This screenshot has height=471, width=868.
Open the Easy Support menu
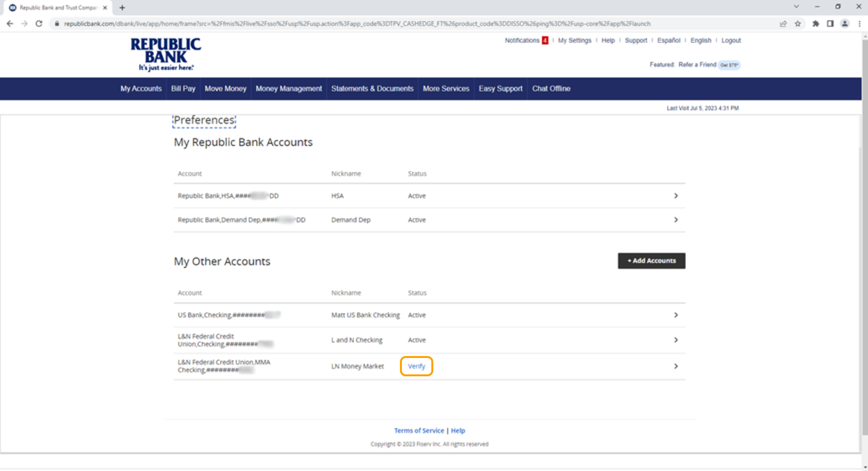(x=500, y=89)
